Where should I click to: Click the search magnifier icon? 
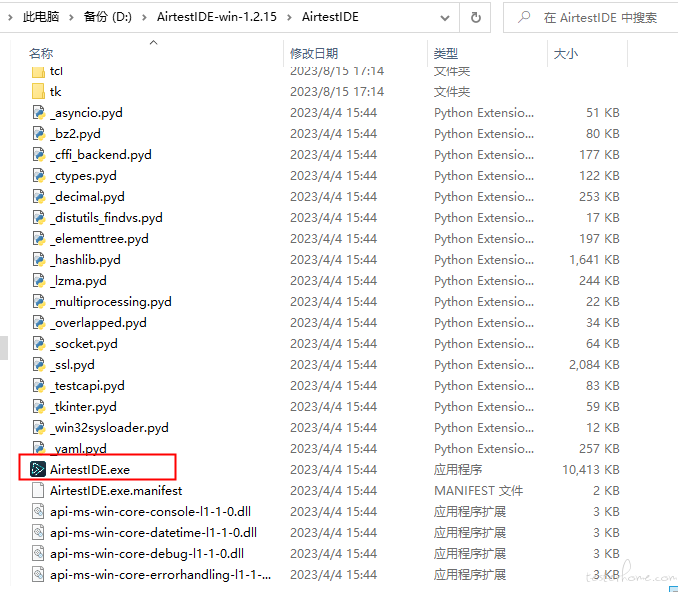[524, 17]
